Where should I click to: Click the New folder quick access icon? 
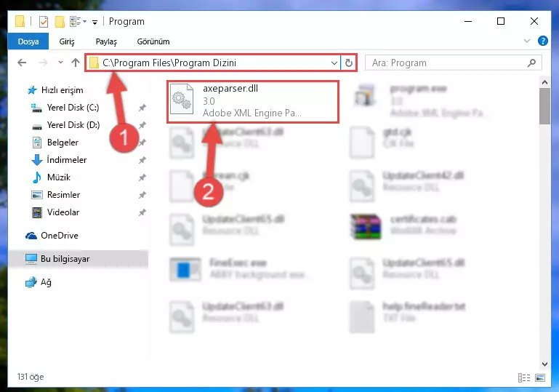pyautogui.click(x=60, y=22)
